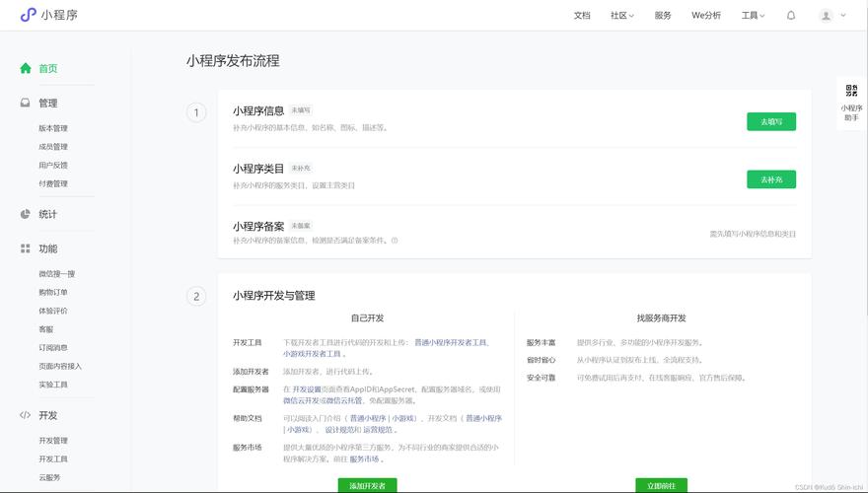Follow the 服务市场 link after 前往

pyautogui.click(x=364, y=458)
